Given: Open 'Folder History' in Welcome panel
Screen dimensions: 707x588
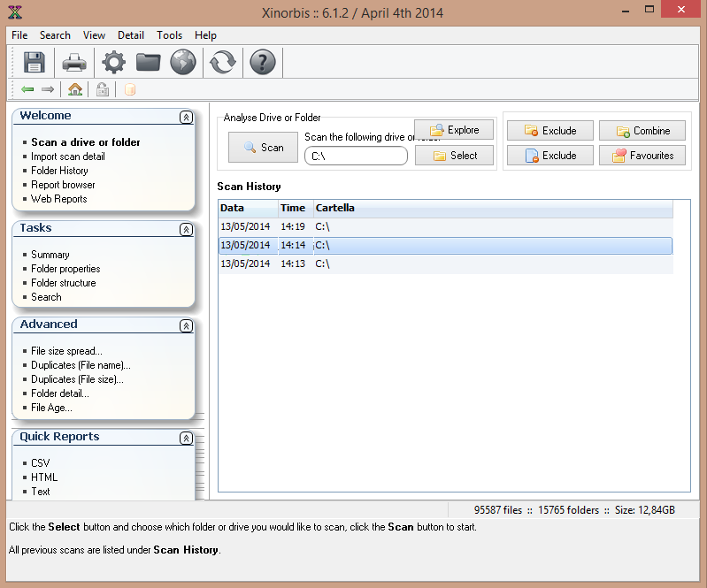Looking at the screenshot, I should coord(59,171).
